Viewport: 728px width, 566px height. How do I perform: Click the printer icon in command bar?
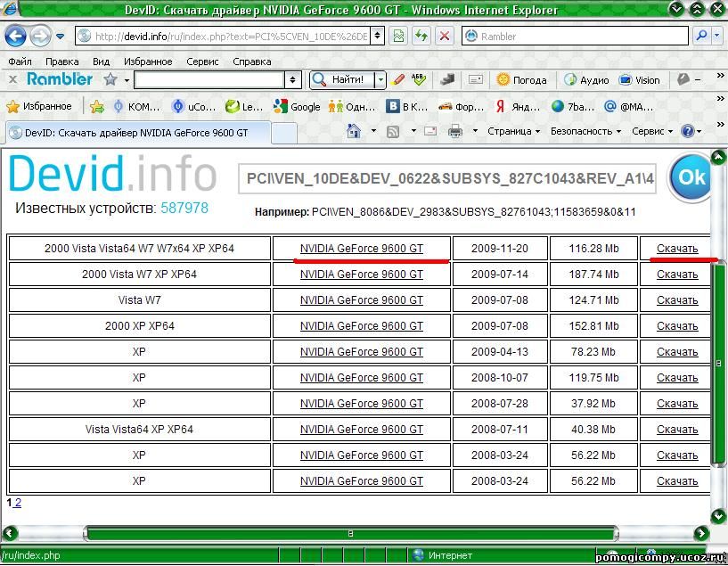point(455,132)
